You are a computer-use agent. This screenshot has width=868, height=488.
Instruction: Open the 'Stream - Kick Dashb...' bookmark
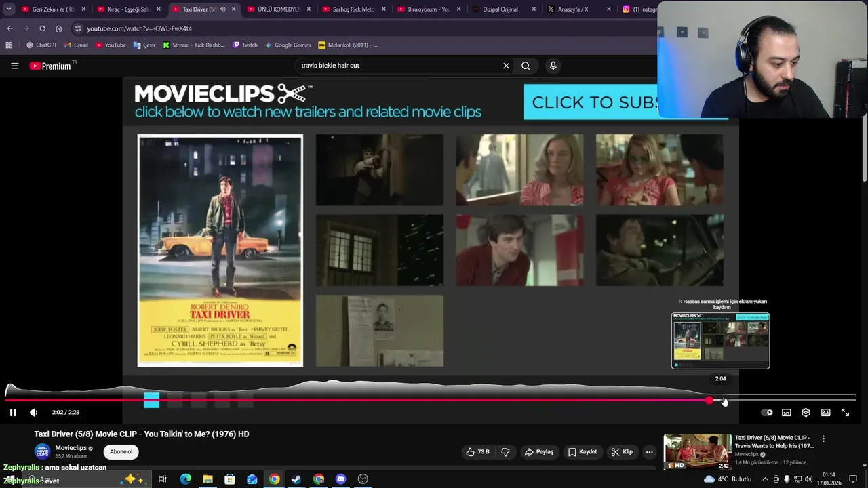[x=194, y=45]
